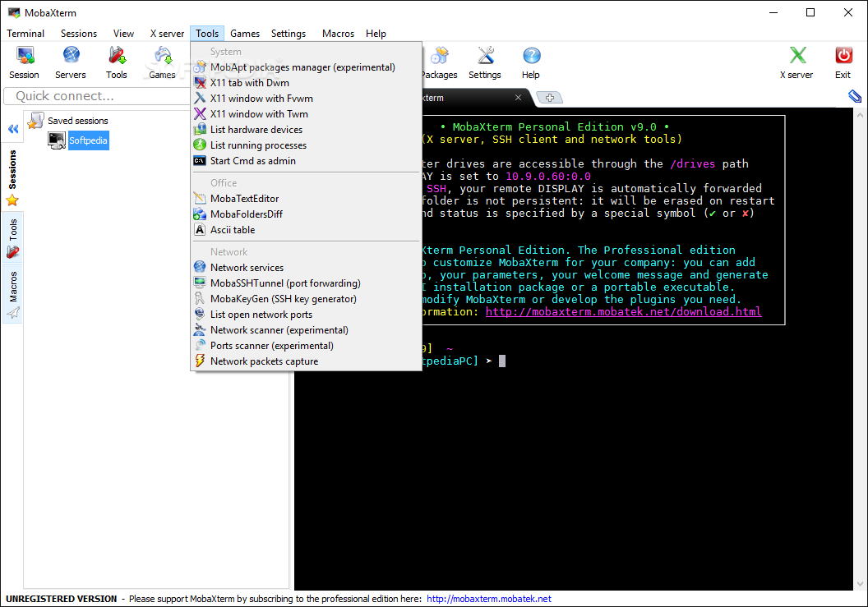The width and height of the screenshot is (868, 607).
Task: Open MobaTextEditor from menu
Action: coord(306,199)
